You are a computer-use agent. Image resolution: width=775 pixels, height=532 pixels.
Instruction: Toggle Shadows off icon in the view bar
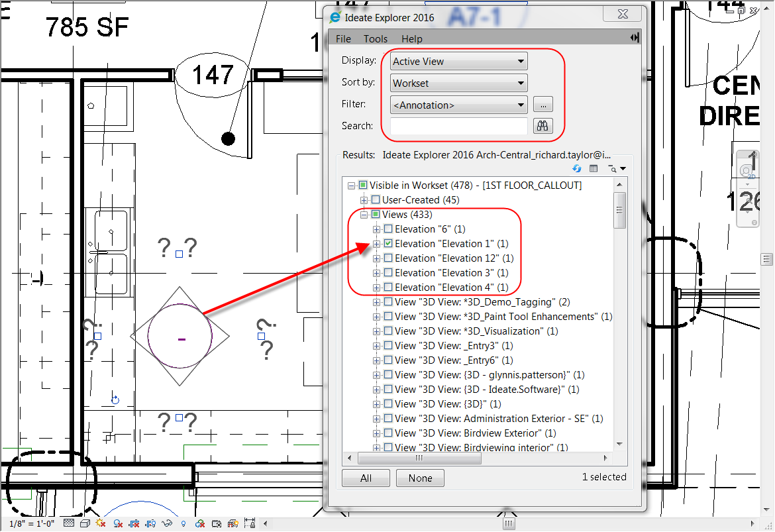[118, 523]
